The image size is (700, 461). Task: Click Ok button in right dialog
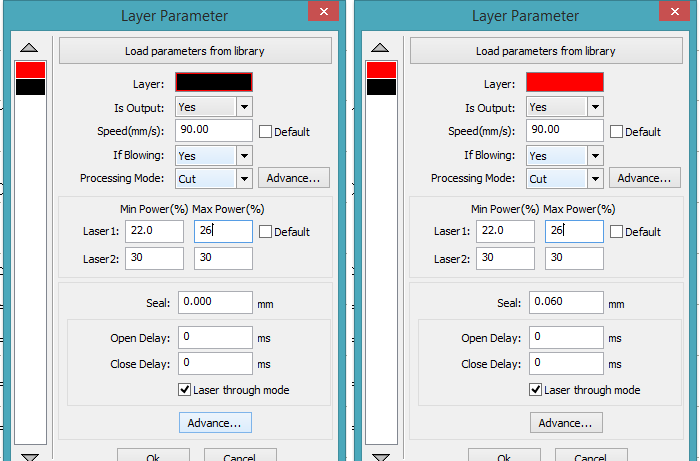tap(504, 455)
